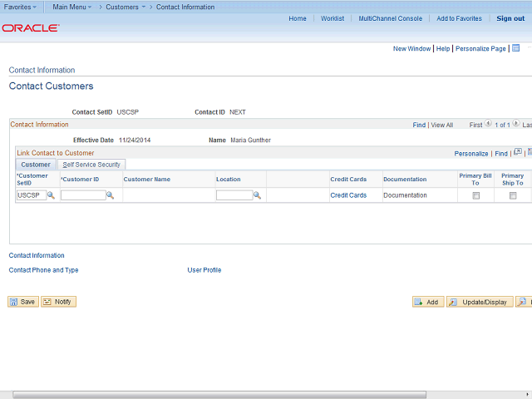Go to next row arrow icon
This screenshot has width=532, height=399.
click(515, 124)
